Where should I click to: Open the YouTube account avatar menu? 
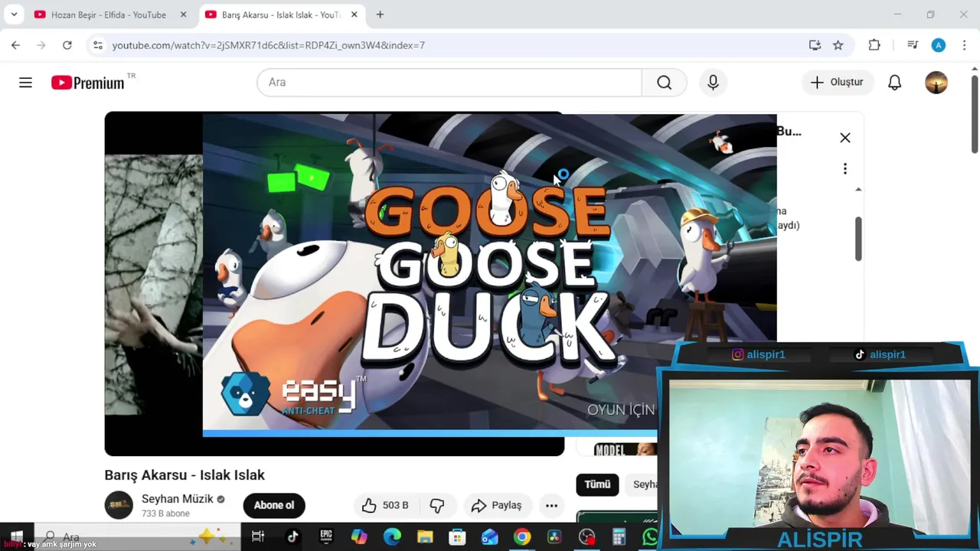click(x=936, y=82)
